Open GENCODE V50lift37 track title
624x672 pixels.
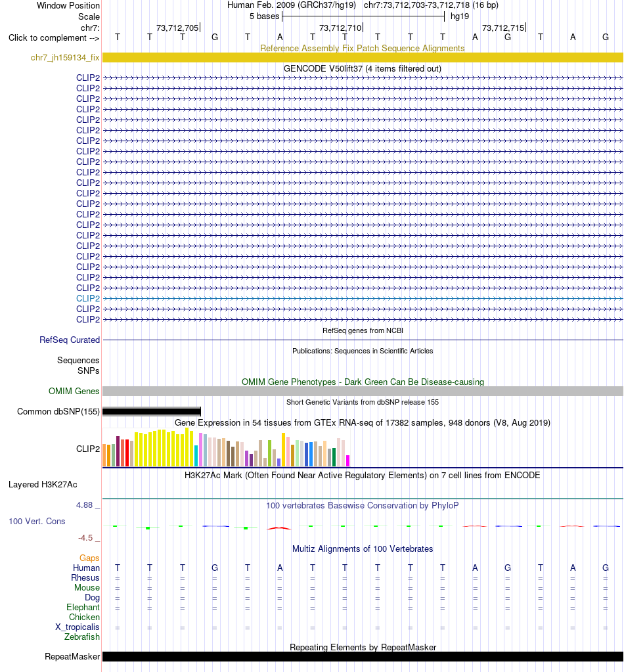[362, 68]
